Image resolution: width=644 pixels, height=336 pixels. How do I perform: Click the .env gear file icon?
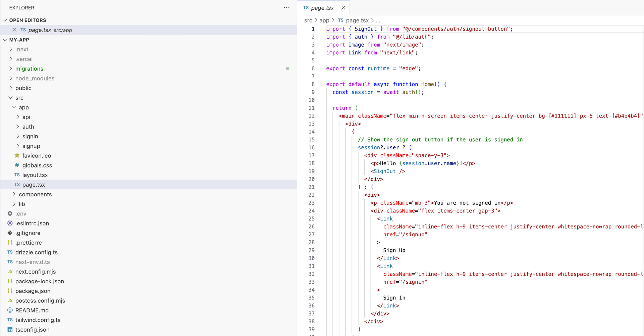[x=10, y=213]
